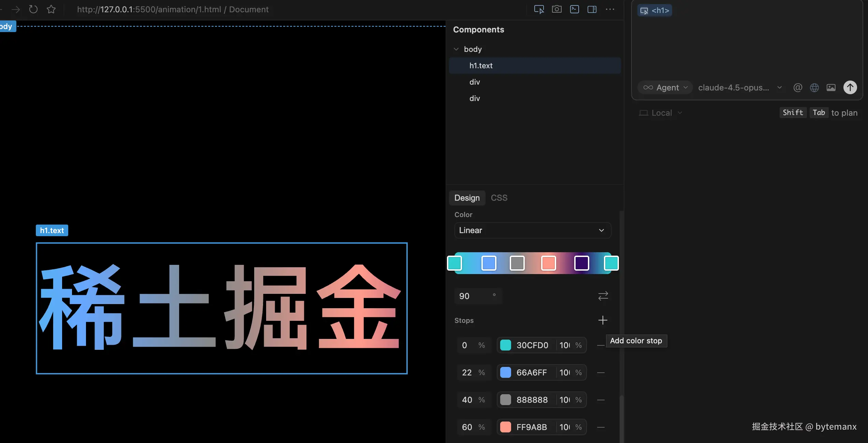The image size is (868, 443).
Task: Open the Linear gradient type dropdown
Action: pos(532,230)
